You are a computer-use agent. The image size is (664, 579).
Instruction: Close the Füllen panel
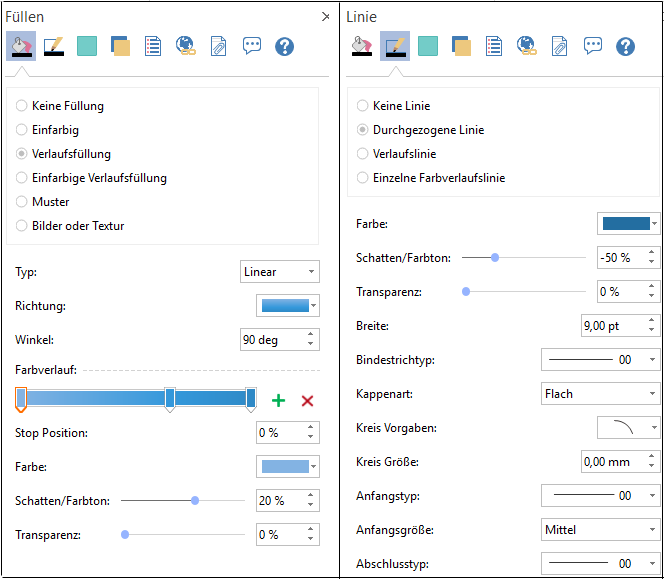tap(325, 17)
